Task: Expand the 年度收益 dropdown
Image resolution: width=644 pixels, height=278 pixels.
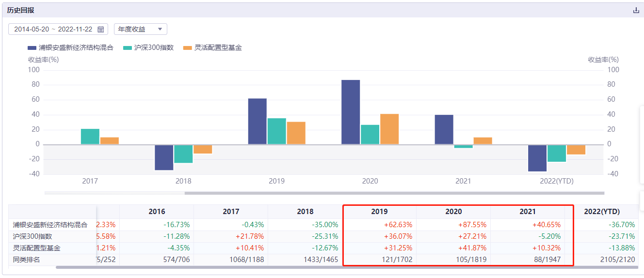Action: pos(141,29)
